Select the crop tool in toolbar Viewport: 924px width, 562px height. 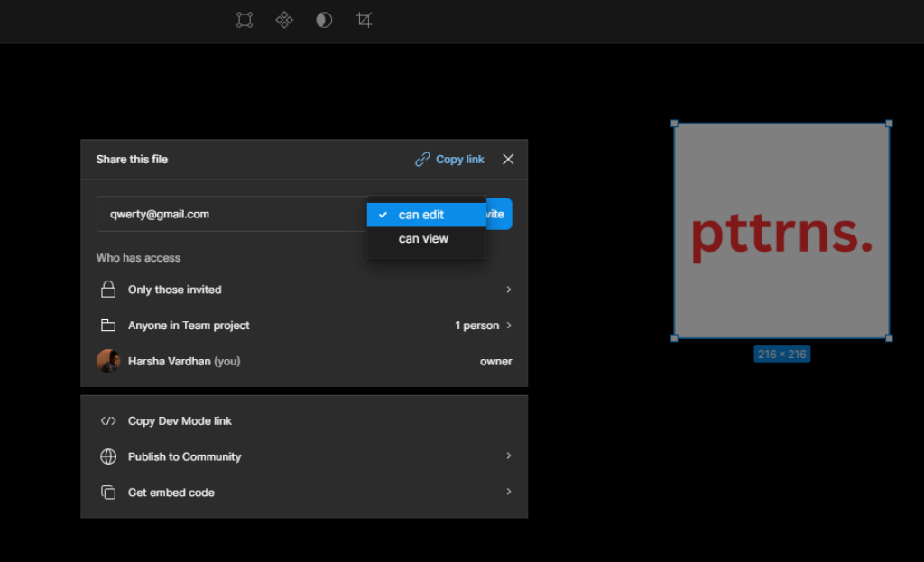[364, 19]
